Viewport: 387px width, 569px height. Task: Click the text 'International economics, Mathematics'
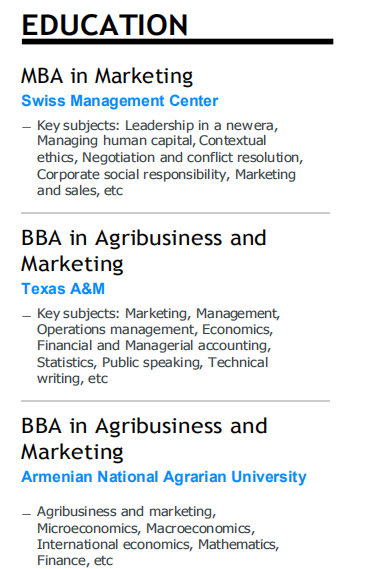click(x=156, y=544)
